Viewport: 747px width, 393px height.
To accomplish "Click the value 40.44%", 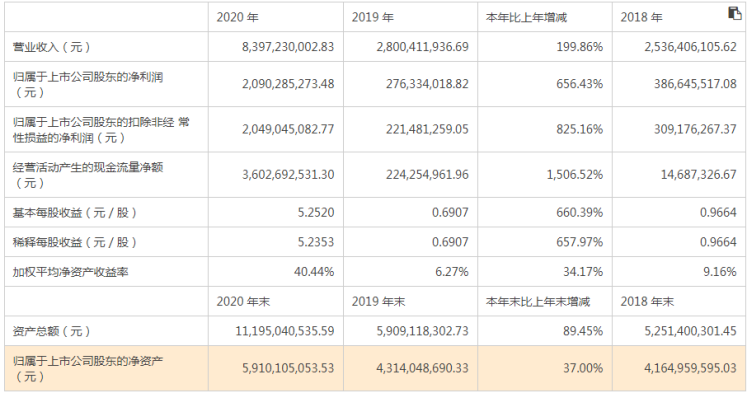I will pos(314,272).
